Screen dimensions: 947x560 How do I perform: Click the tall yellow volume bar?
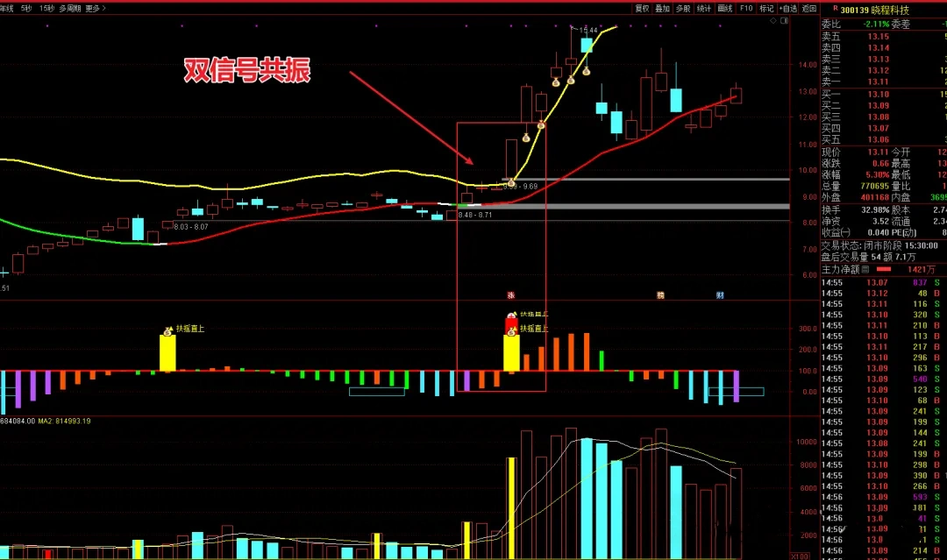511,507
